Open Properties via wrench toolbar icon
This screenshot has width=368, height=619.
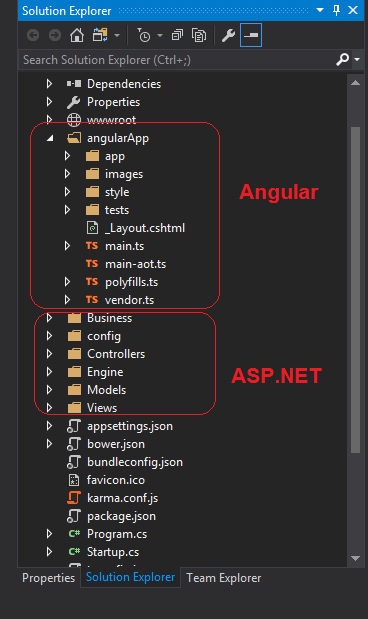click(228, 36)
